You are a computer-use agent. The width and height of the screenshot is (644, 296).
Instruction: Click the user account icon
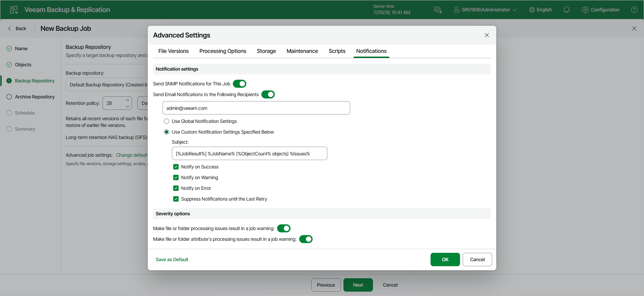[x=456, y=10]
